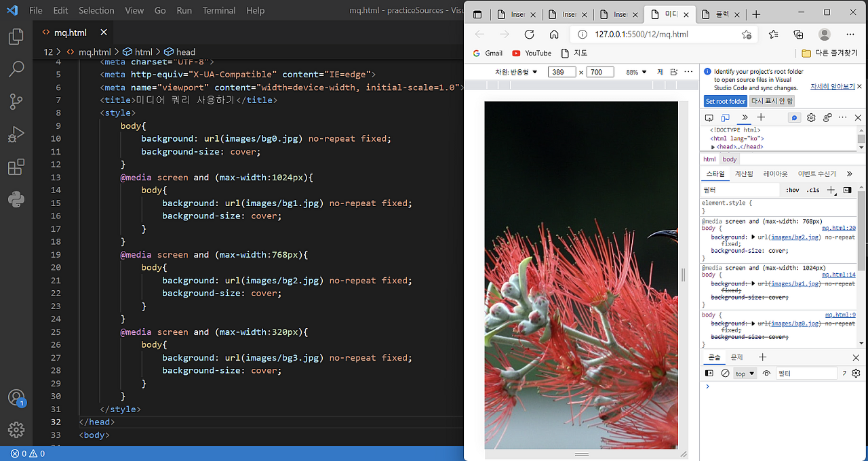
Task: Show more Styles pane tabs
Action: pyautogui.click(x=850, y=174)
